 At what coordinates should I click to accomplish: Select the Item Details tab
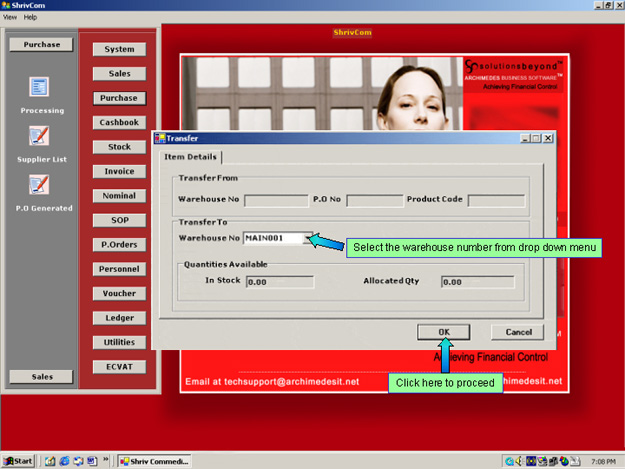[x=190, y=157]
